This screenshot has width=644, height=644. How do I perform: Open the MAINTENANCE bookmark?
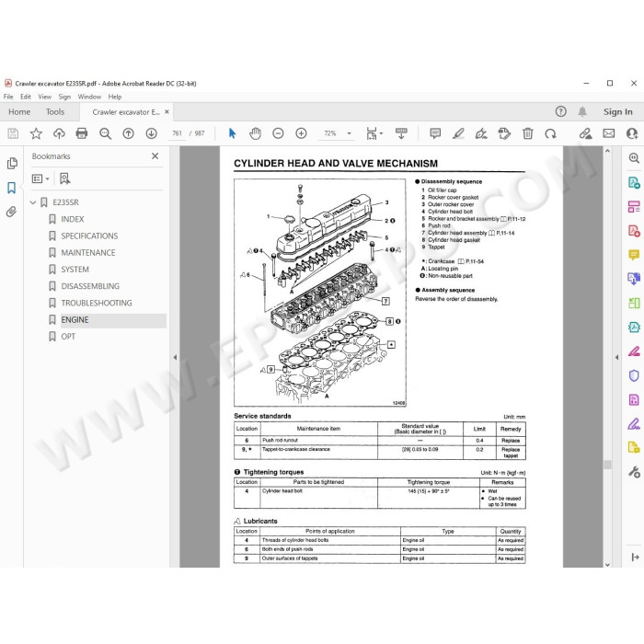click(88, 253)
